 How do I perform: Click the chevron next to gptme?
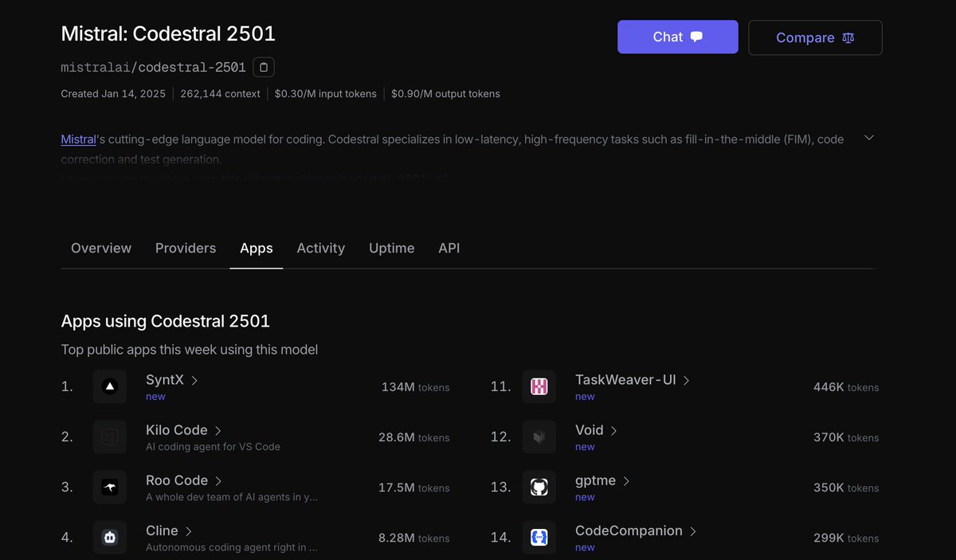point(626,481)
